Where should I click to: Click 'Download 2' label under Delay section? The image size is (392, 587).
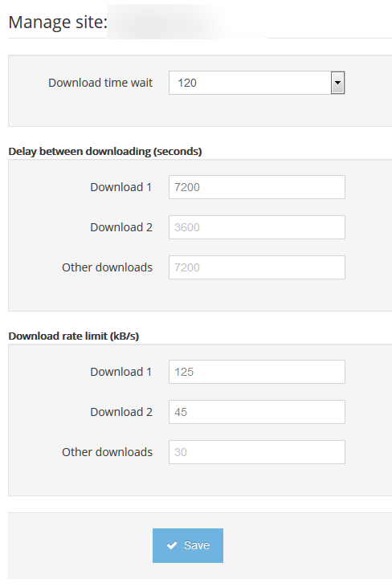[121, 227]
